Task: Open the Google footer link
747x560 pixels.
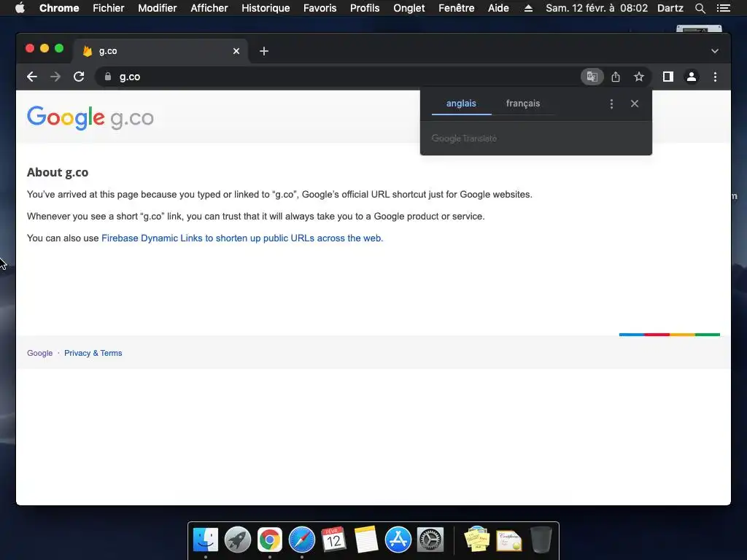Action: [40, 353]
